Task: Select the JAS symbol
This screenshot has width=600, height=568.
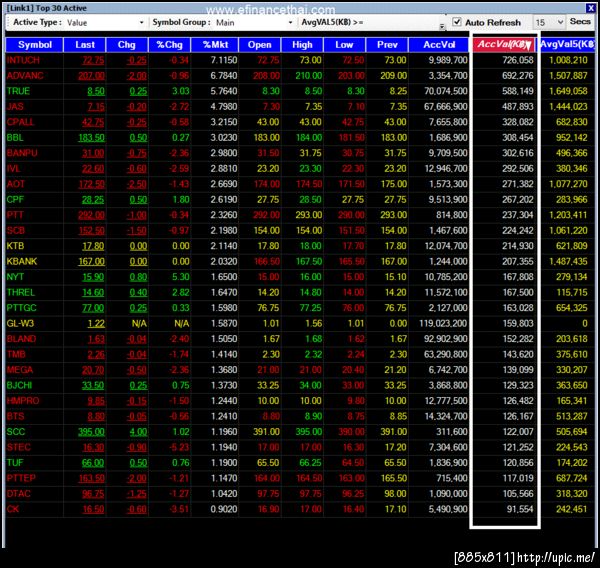Action: click(15, 106)
